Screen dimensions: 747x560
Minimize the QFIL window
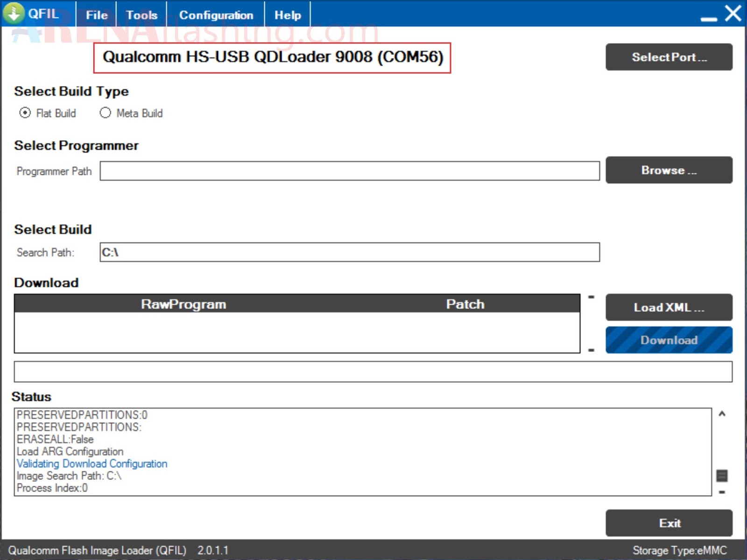[709, 19]
